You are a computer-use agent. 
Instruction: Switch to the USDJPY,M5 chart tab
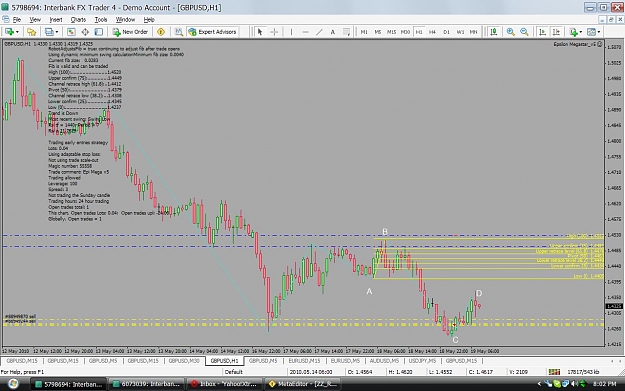click(422, 361)
